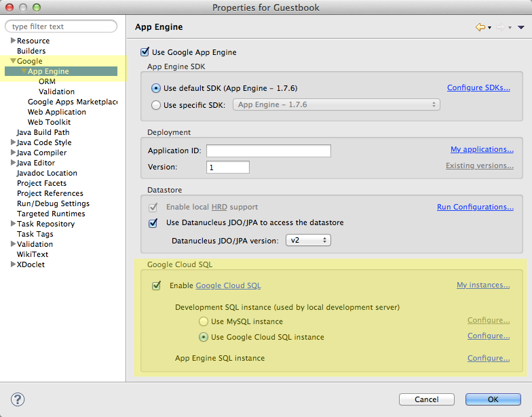The height and width of the screenshot is (417, 532).
Task: Expand the Resource tree node
Action: pos(14,41)
